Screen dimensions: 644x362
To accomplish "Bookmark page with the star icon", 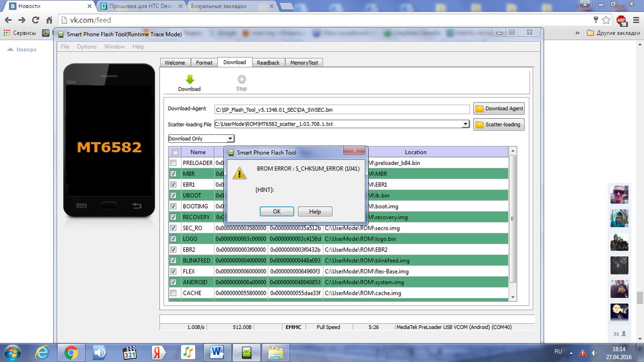I will click(606, 20).
